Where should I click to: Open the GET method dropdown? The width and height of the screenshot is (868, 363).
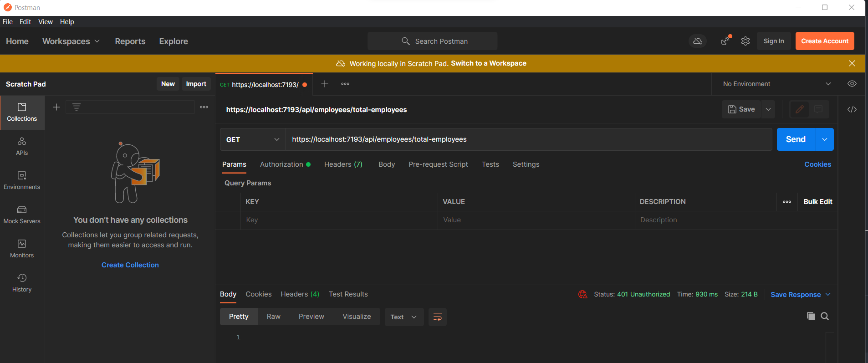click(x=253, y=139)
